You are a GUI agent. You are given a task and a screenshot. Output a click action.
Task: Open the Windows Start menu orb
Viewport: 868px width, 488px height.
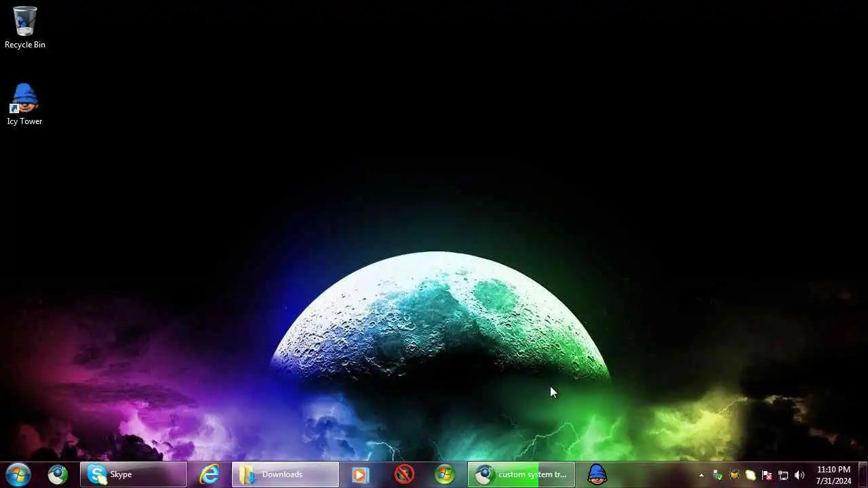pos(17,474)
